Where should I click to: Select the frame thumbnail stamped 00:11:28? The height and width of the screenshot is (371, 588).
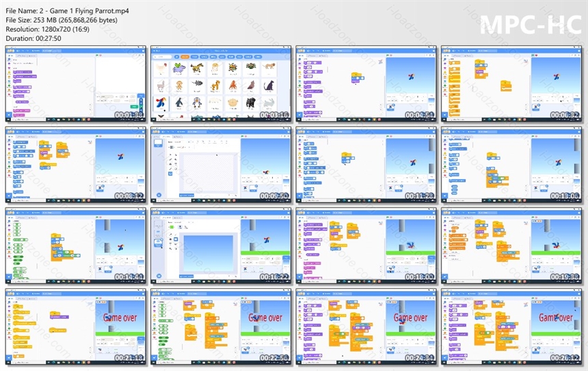coord(366,165)
